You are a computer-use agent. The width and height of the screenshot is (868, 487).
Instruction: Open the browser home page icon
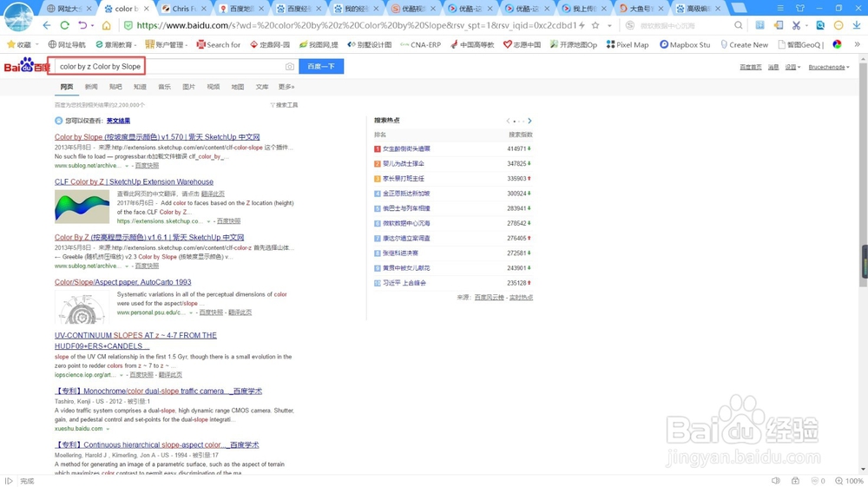[106, 25]
